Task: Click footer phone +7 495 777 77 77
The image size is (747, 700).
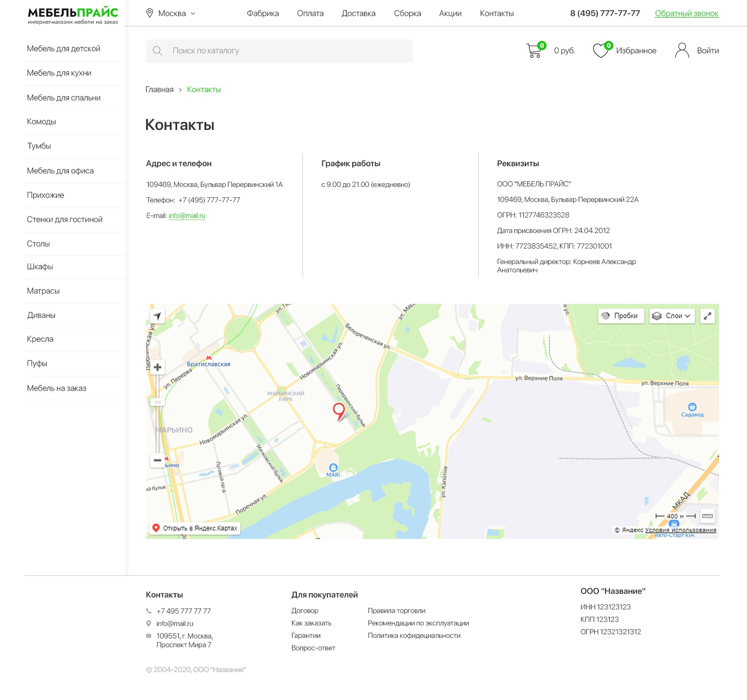Action: (183, 611)
